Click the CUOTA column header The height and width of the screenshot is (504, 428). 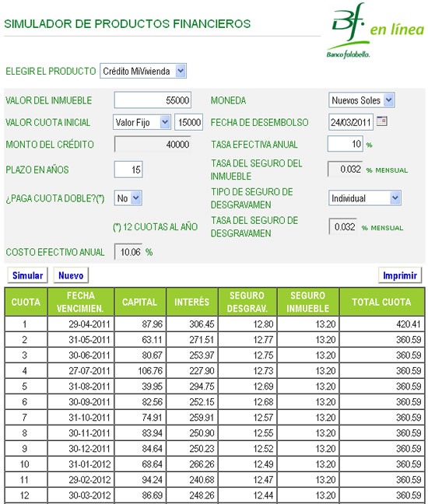point(26,302)
